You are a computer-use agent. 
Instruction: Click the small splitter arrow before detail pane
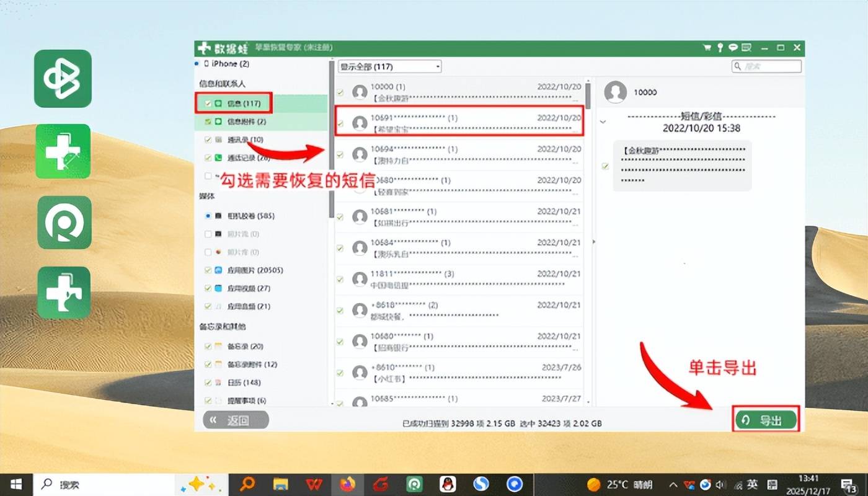pyautogui.click(x=593, y=242)
